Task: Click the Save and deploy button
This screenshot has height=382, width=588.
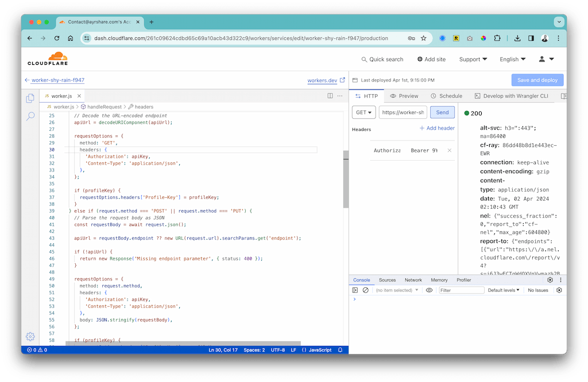Action: 537,80
